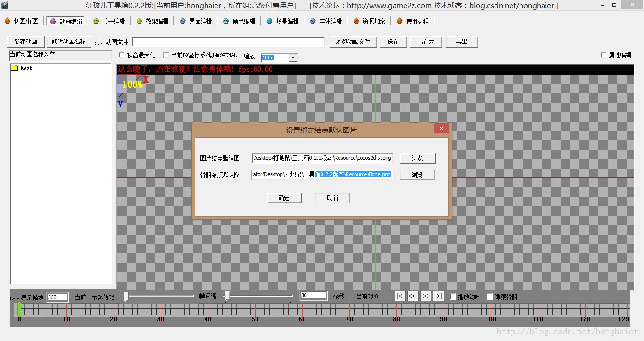Click the 修改动画名称 button
This screenshot has height=341, width=644.
point(69,41)
